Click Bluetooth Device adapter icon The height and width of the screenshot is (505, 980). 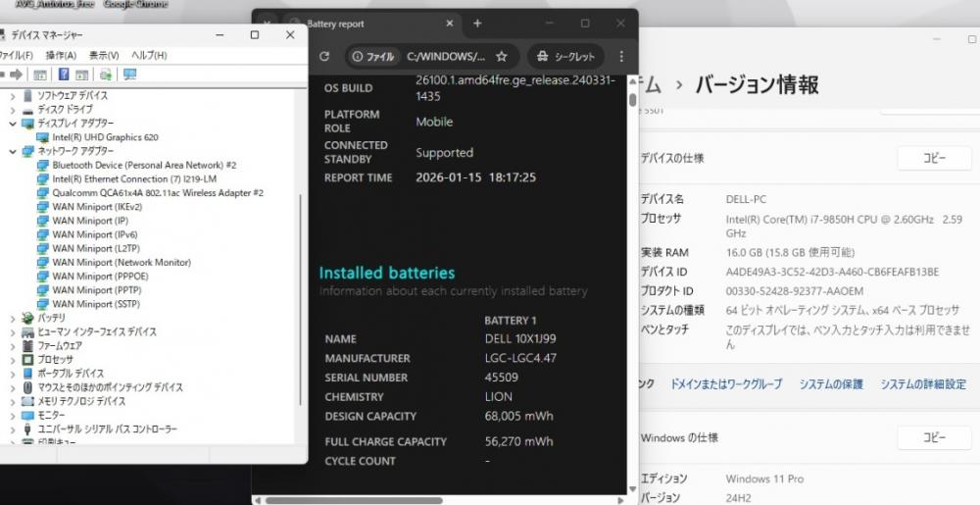42,165
